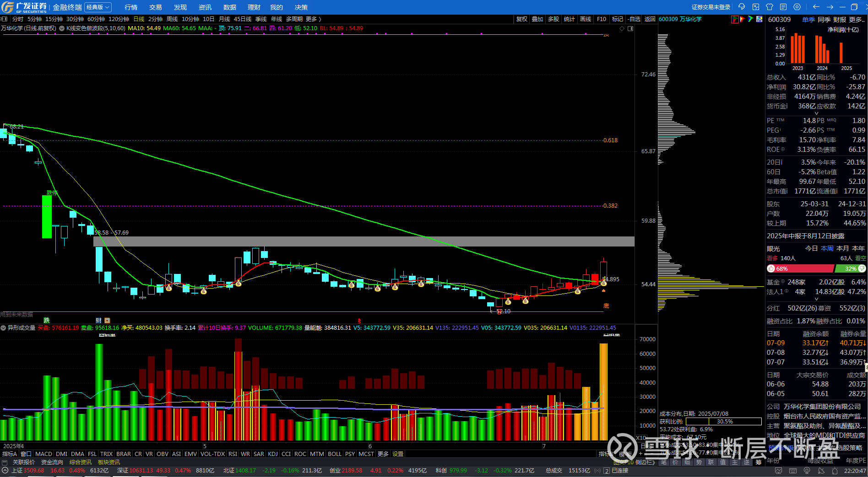
Task: Go back with the left arrow icon
Action: click(x=816, y=7)
